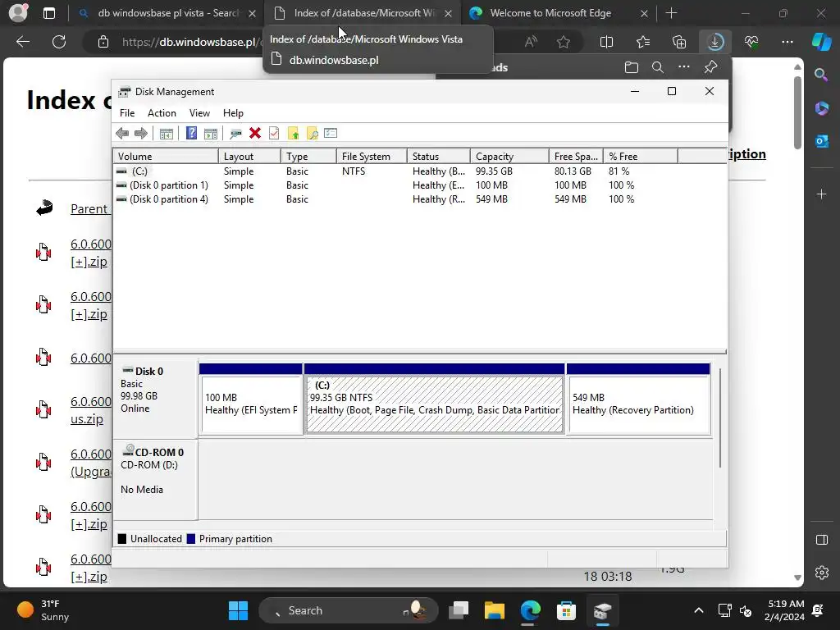The height and width of the screenshot is (630, 840).
Task: Click the Read aloud icon in address bar
Action: [x=531, y=42]
